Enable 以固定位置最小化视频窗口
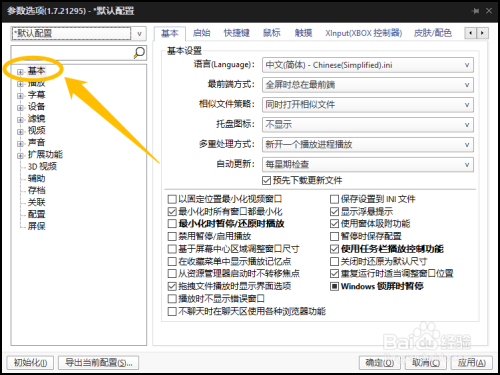 coord(172,199)
